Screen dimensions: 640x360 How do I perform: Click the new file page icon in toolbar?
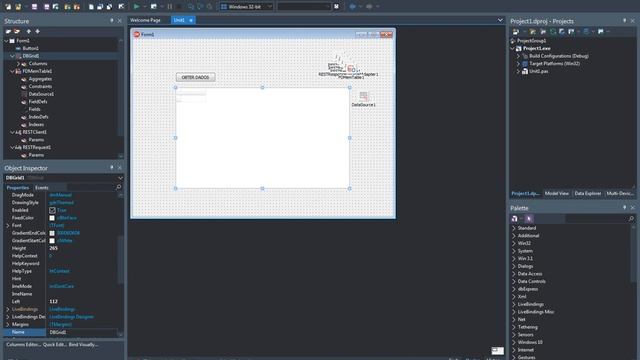coord(91,7)
